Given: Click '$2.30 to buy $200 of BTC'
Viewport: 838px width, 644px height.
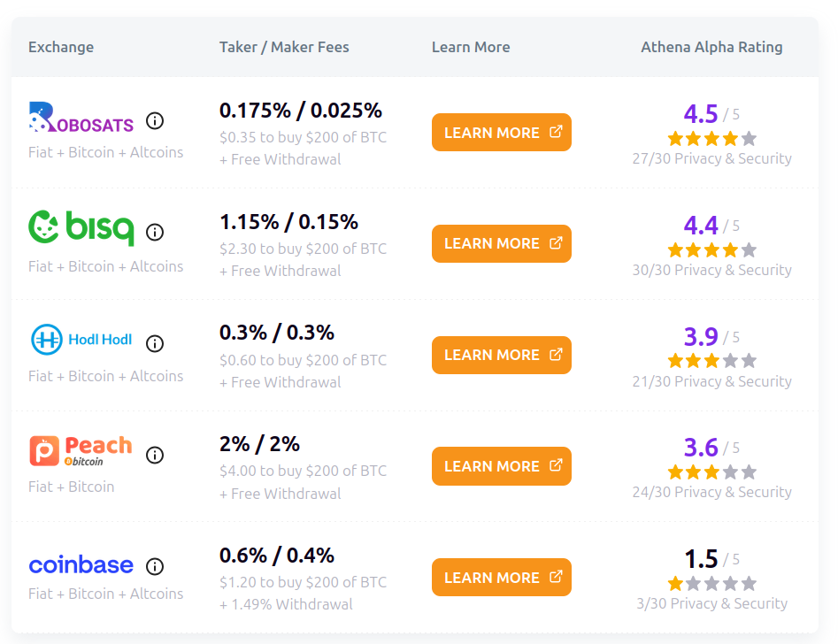Looking at the screenshot, I should click(x=303, y=249).
